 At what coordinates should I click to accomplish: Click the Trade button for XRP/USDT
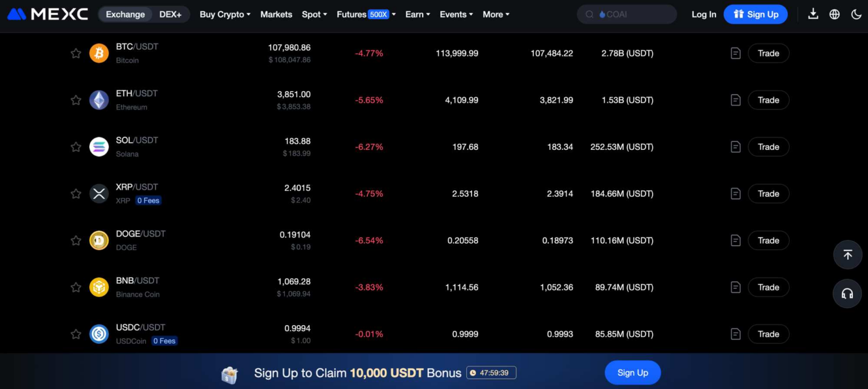tap(768, 194)
